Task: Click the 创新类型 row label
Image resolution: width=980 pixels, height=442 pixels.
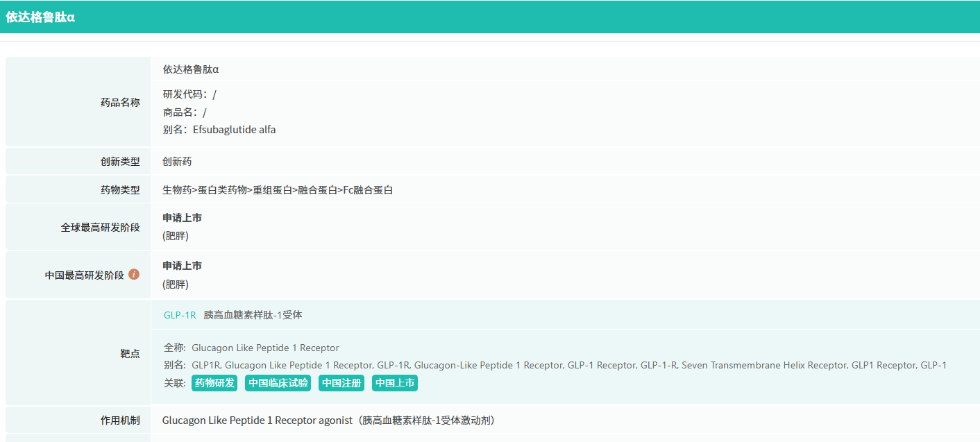Action: 120,162
